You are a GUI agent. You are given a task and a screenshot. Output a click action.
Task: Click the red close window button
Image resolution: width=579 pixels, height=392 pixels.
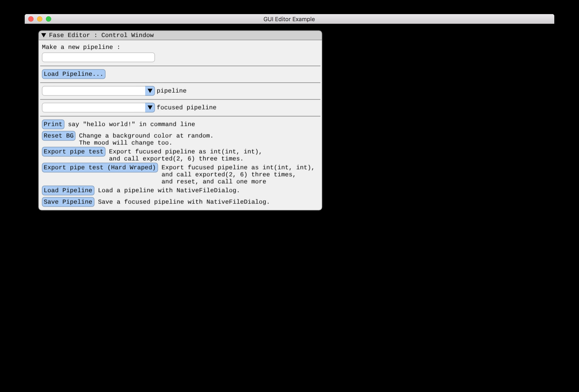pyautogui.click(x=31, y=19)
